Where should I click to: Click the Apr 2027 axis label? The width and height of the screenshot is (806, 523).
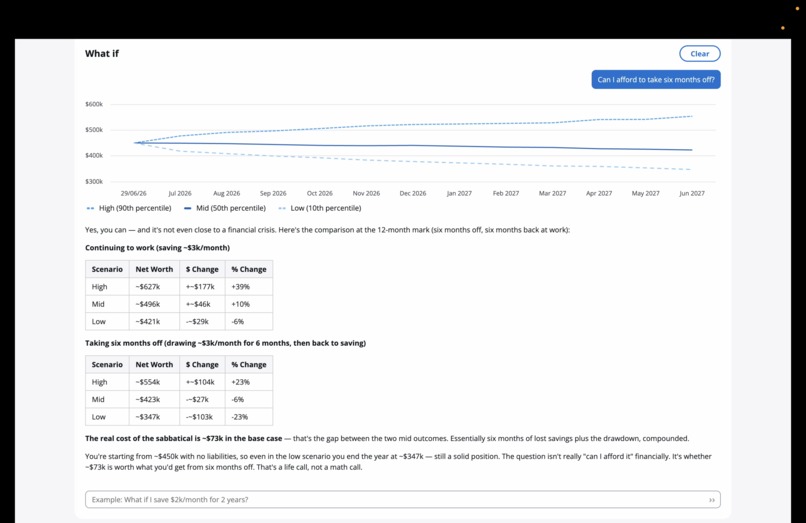click(x=599, y=193)
